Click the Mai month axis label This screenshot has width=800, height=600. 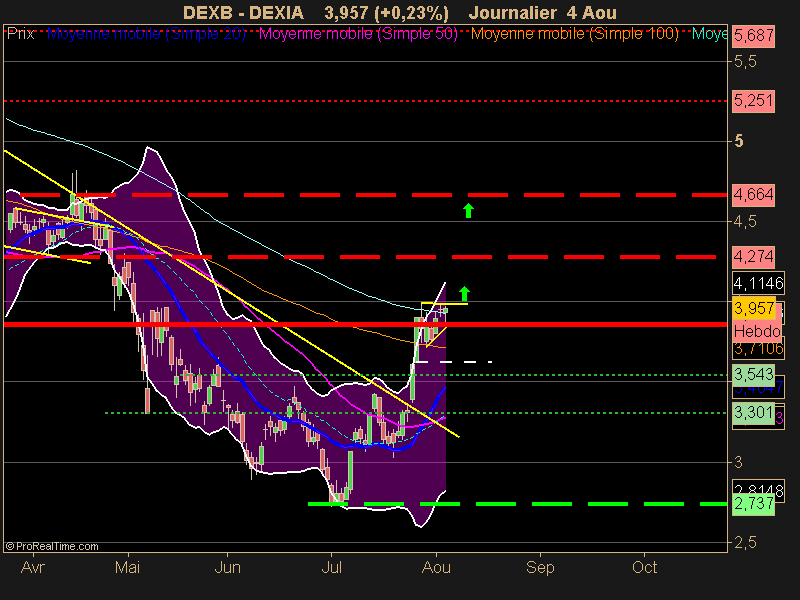(128, 567)
